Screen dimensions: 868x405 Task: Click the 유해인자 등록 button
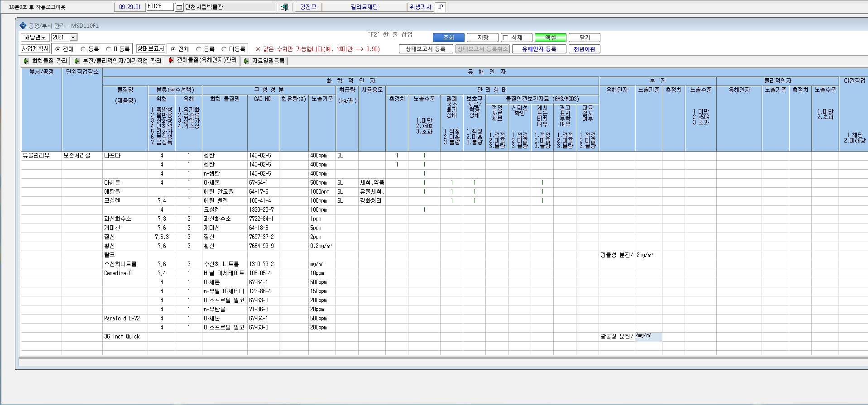click(539, 49)
